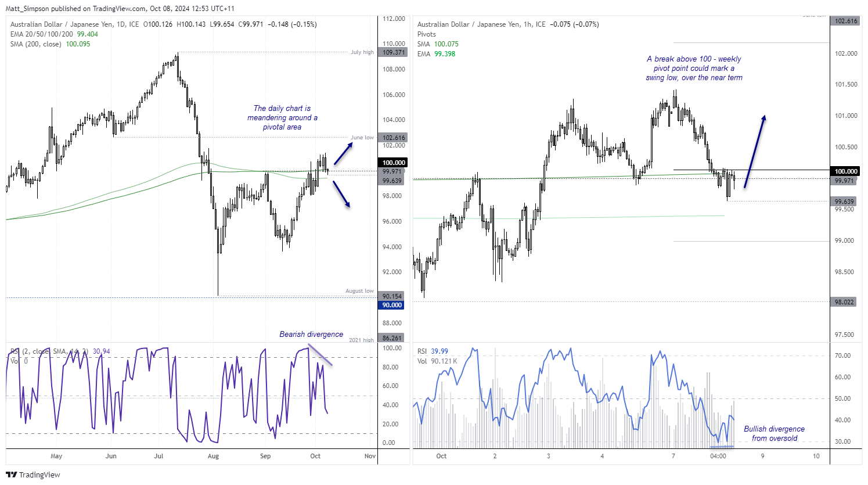Screen dimensions: 868x485
Task: Click the close value C99.971
Action: click(251, 24)
